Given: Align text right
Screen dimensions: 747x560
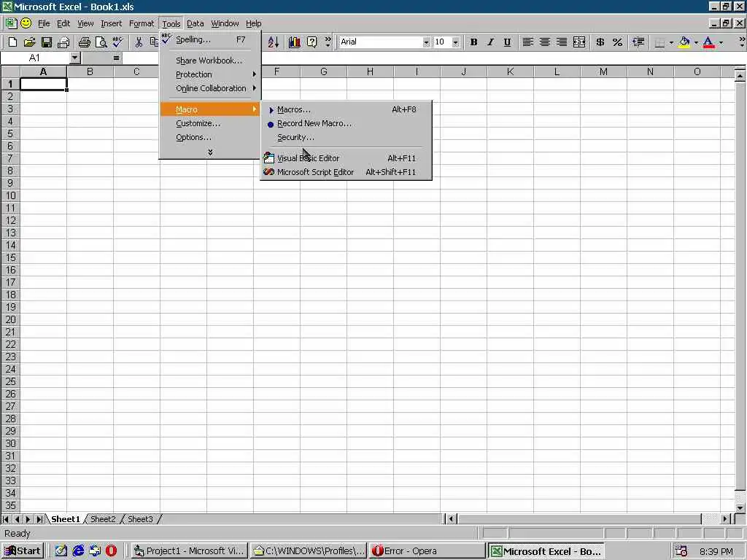Looking at the screenshot, I should [562, 42].
